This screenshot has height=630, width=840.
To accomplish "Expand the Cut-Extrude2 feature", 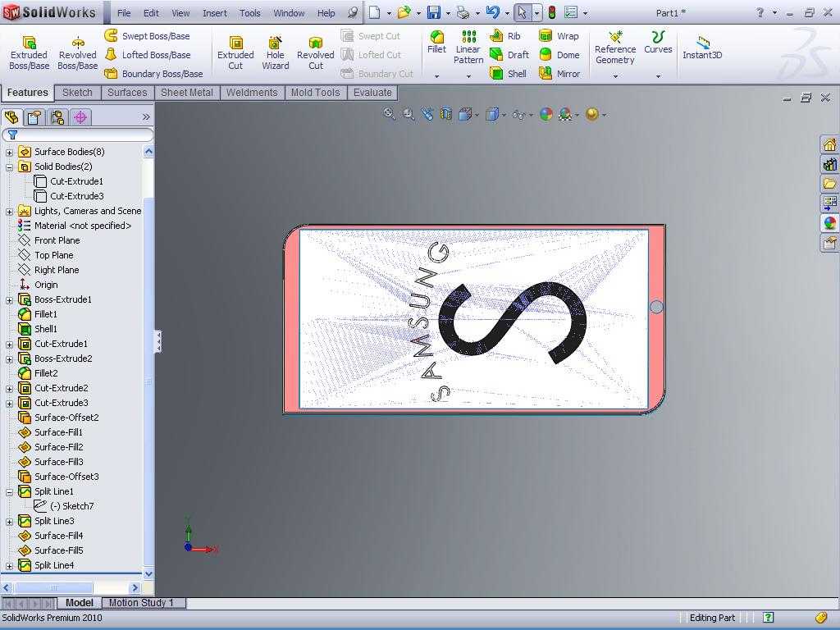I will point(9,388).
